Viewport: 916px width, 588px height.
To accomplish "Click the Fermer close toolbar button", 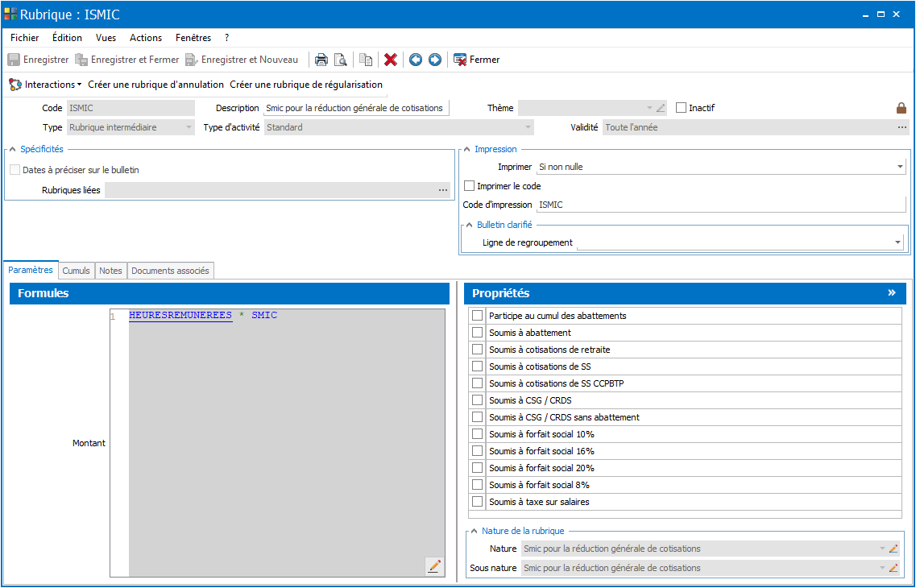I will pos(477,60).
